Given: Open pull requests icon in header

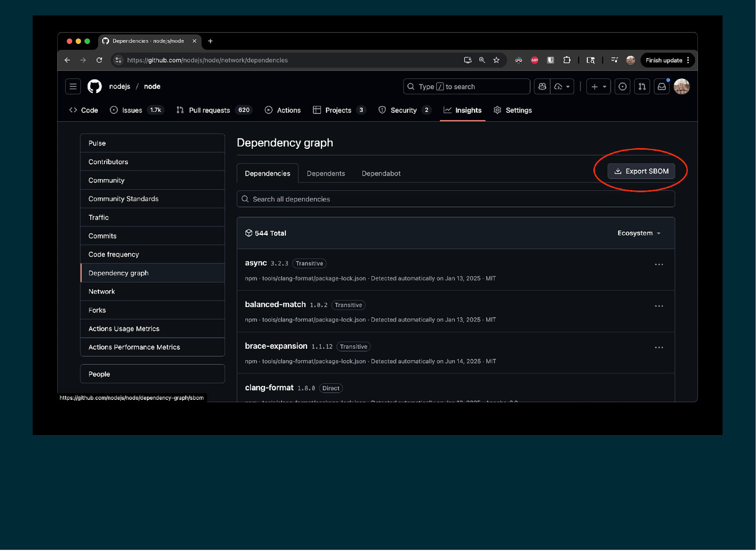Looking at the screenshot, I should [642, 86].
